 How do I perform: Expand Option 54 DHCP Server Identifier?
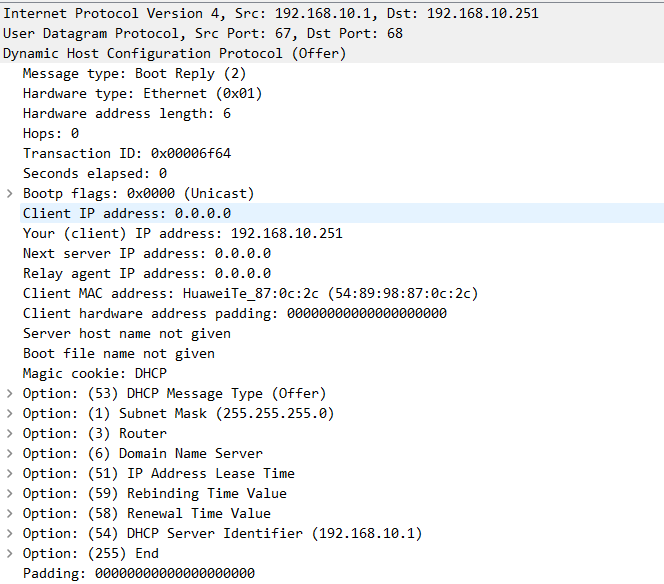10,533
